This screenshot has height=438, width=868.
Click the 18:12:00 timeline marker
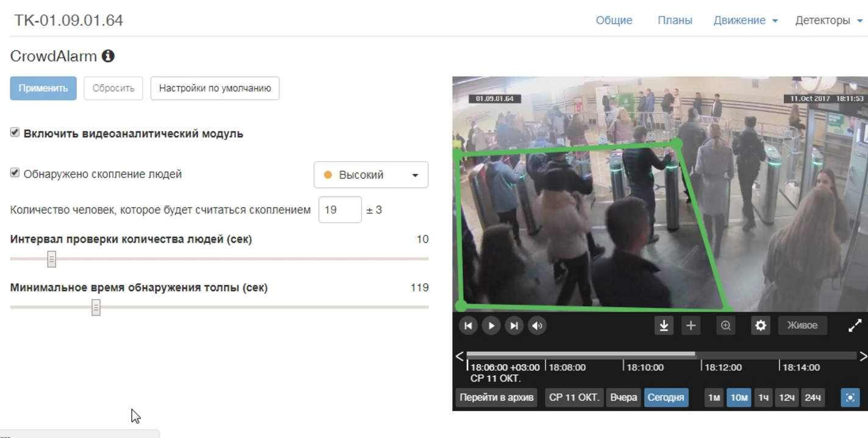[x=723, y=367]
